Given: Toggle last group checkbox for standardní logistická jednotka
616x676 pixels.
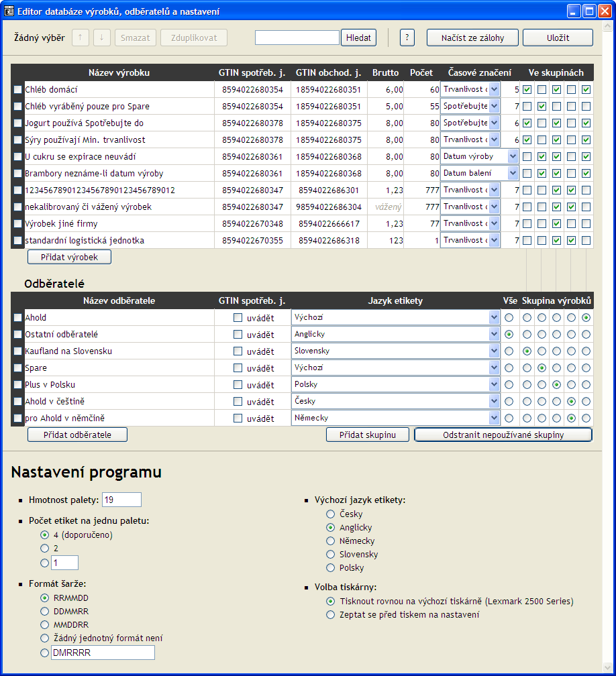Looking at the screenshot, I should [x=586, y=241].
